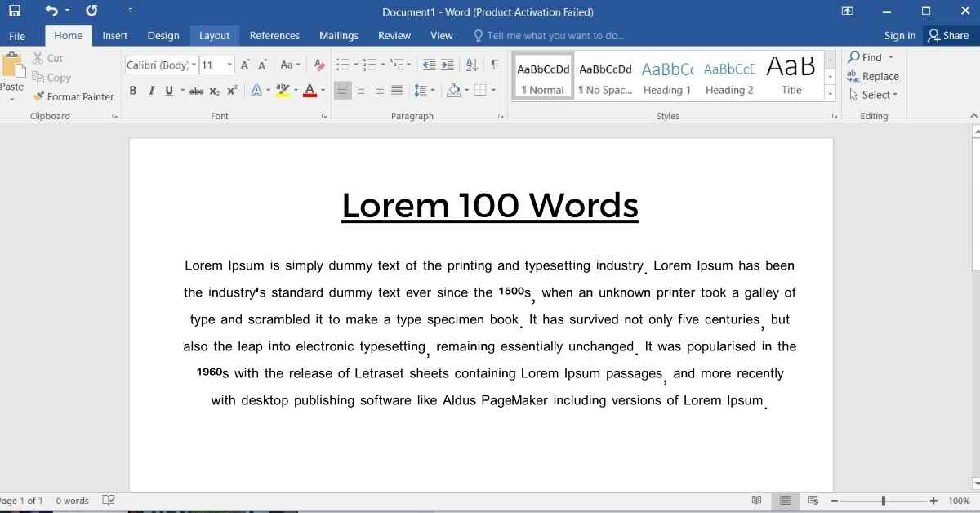This screenshot has width=980, height=513.
Task: Click the Undo arrow icon
Action: click(52, 11)
